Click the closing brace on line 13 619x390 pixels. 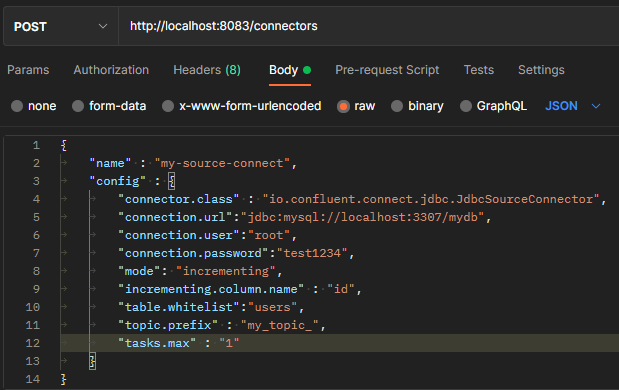(x=92, y=361)
